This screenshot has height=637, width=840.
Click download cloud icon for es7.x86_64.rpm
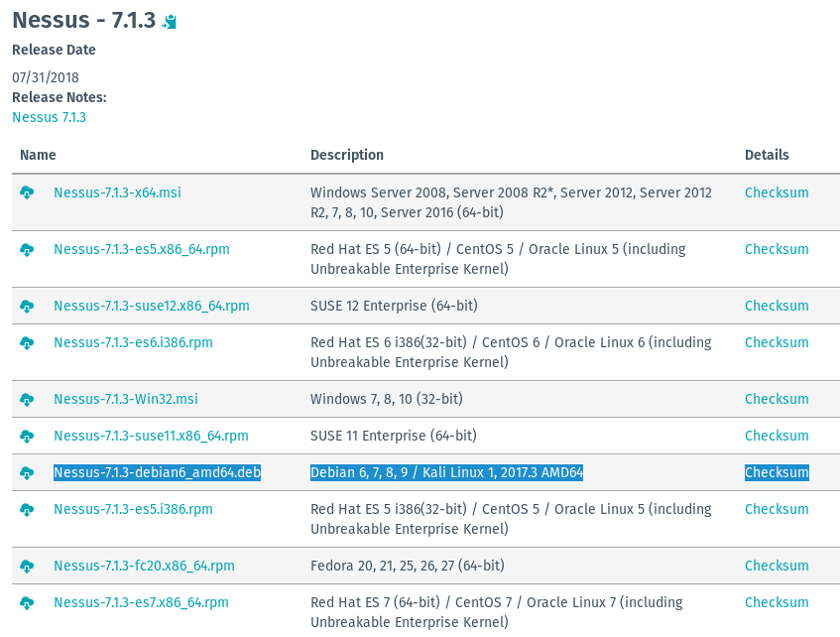[27, 602]
